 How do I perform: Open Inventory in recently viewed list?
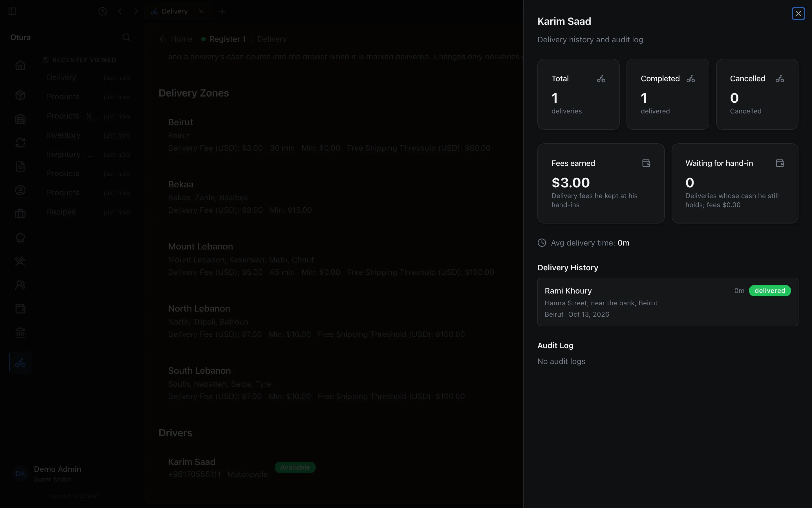88,135
